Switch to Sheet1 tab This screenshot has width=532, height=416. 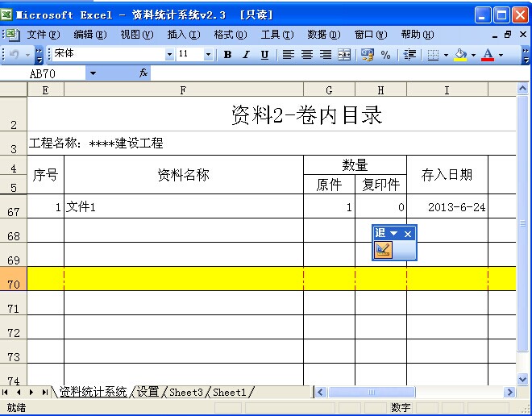coord(230,393)
